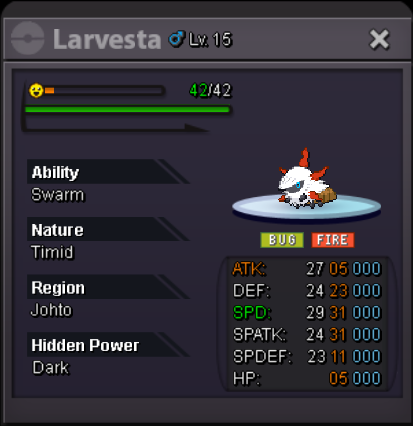
Task: Click the green SPD stat label
Action: [252, 312]
